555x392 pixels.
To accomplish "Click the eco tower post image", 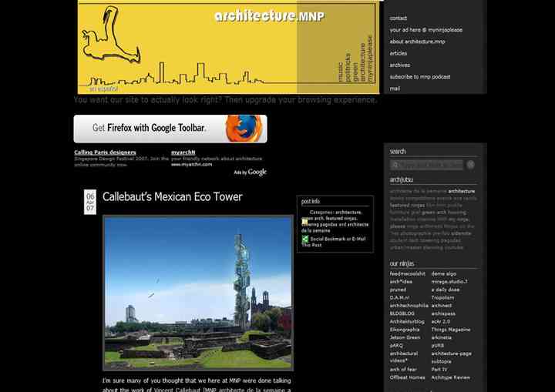I will coord(198,293).
